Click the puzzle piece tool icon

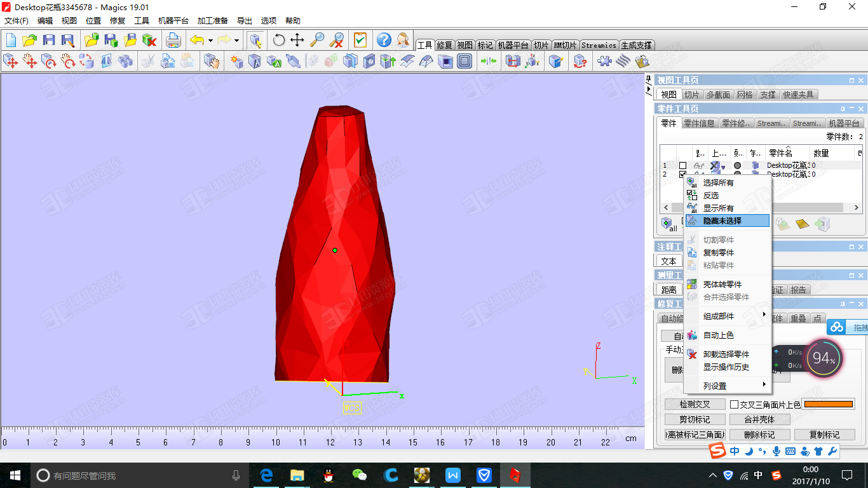[x=604, y=61]
